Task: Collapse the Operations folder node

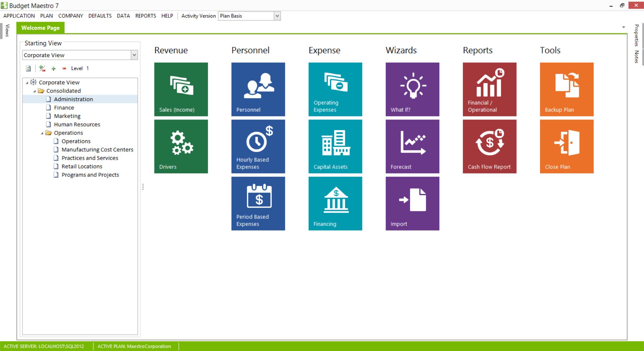Action: tap(42, 133)
